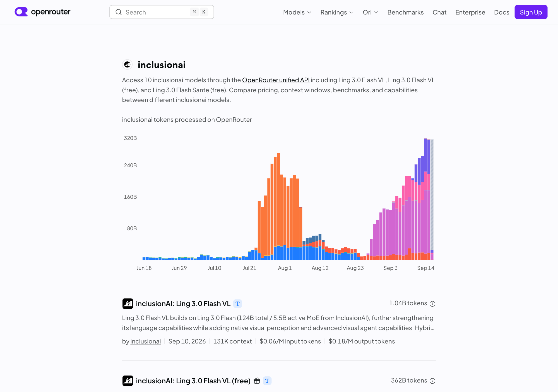This screenshot has width=558, height=392.
Task: Click the 'Sep 10, 2026' date text
Action: 187,342
